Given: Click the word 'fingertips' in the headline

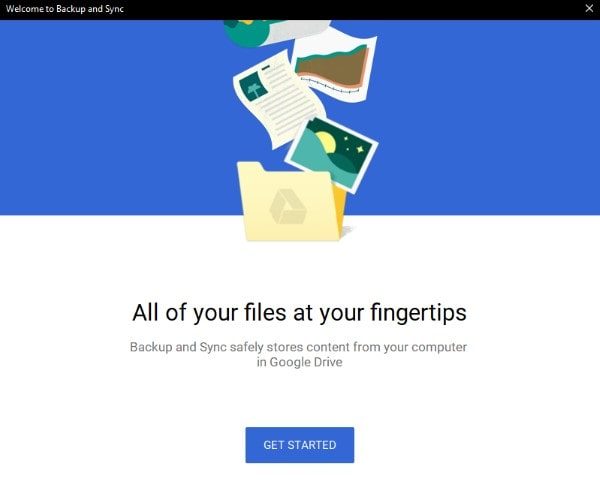Looking at the screenshot, I should tap(418, 312).
